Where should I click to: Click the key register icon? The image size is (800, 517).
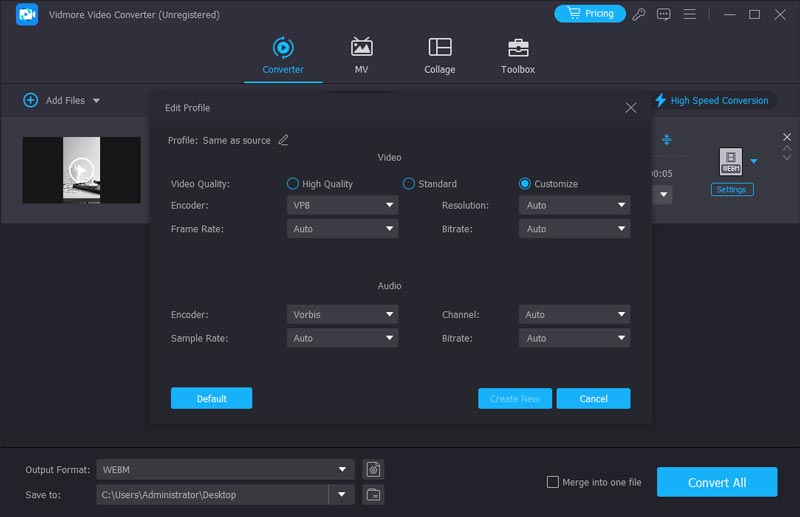(640, 14)
